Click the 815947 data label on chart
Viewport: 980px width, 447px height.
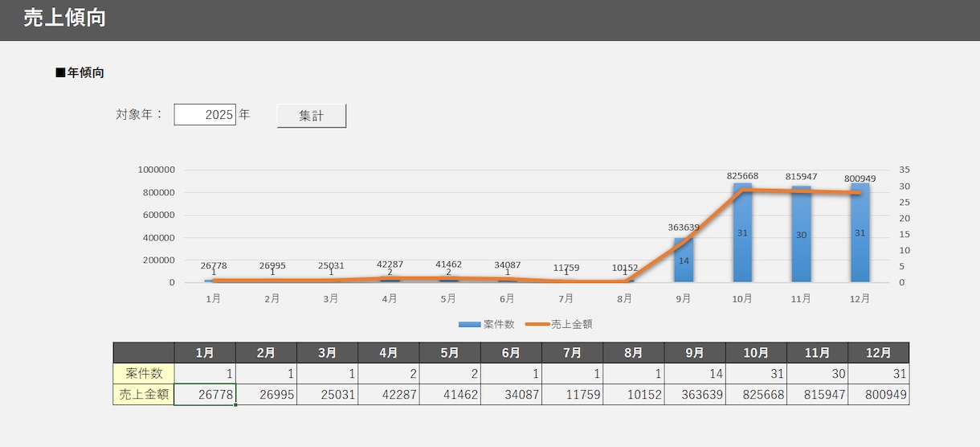(802, 176)
